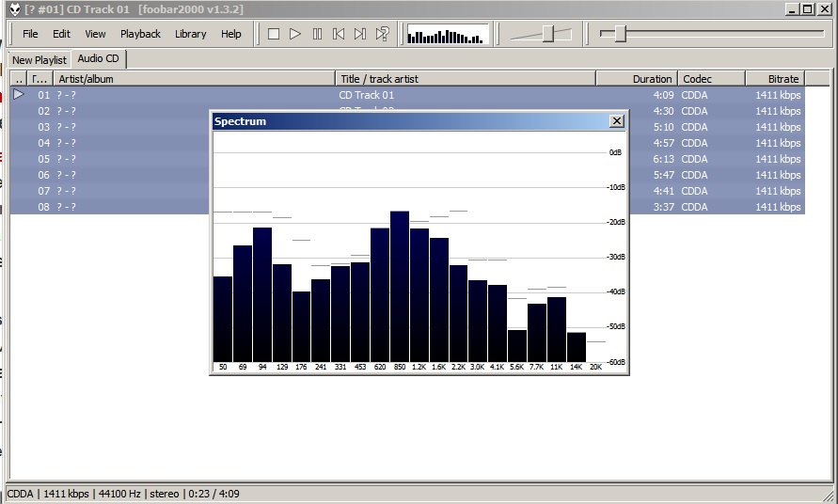Skip to the next track
The height and width of the screenshot is (504, 838).
(x=360, y=34)
